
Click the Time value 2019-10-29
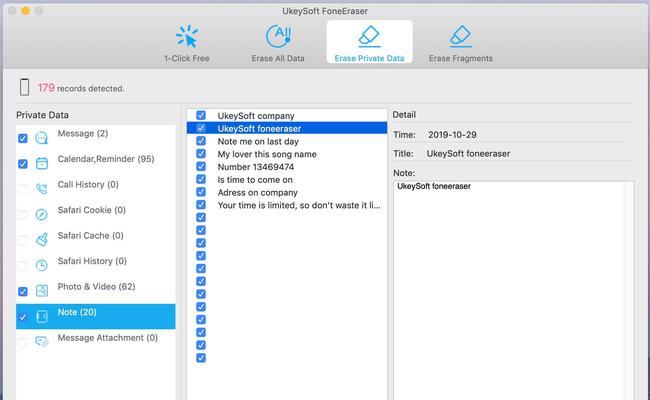click(x=452, y=135)
